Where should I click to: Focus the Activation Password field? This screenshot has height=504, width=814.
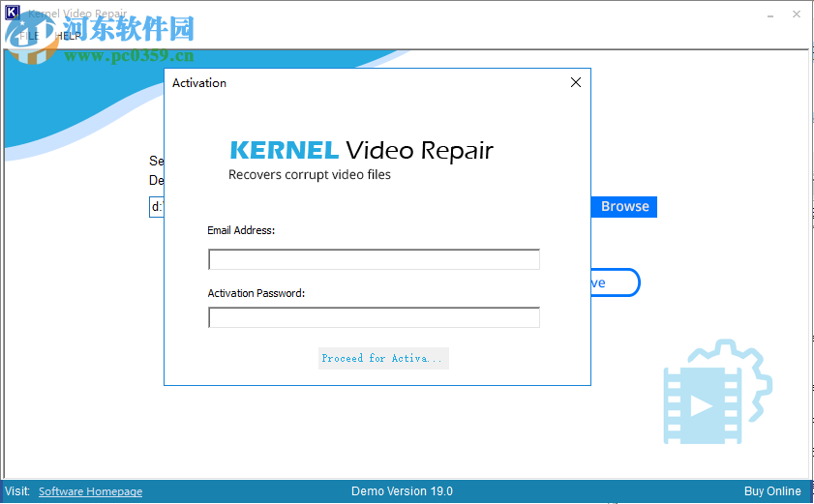tap(374, 317)
